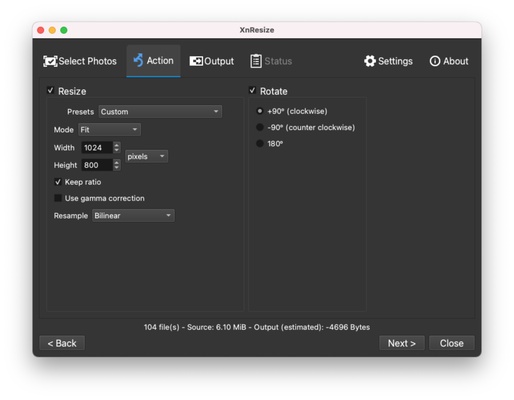Click the red close window button
514x400 pixels.
41,30
